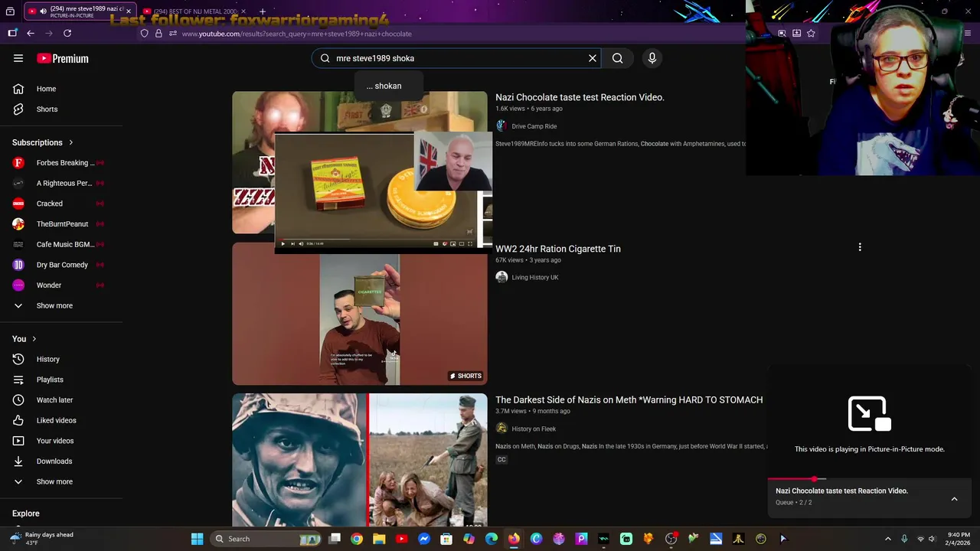Enter fullscreen in preview player
The image size is (980, 551).
(x=470, y=243)
